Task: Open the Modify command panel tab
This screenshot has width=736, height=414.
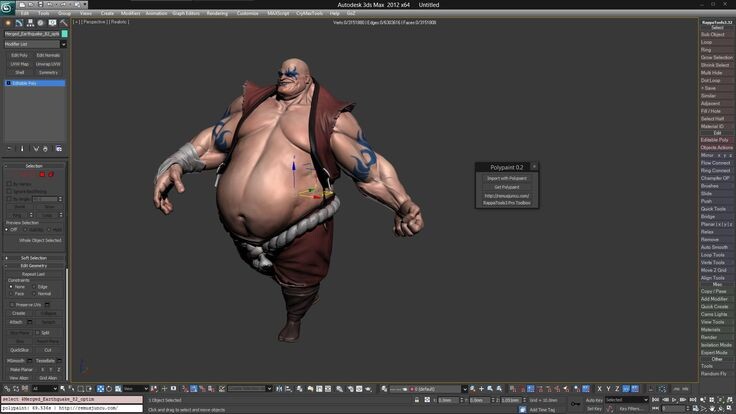Action: pyautogui.click(x=19, y=23)
